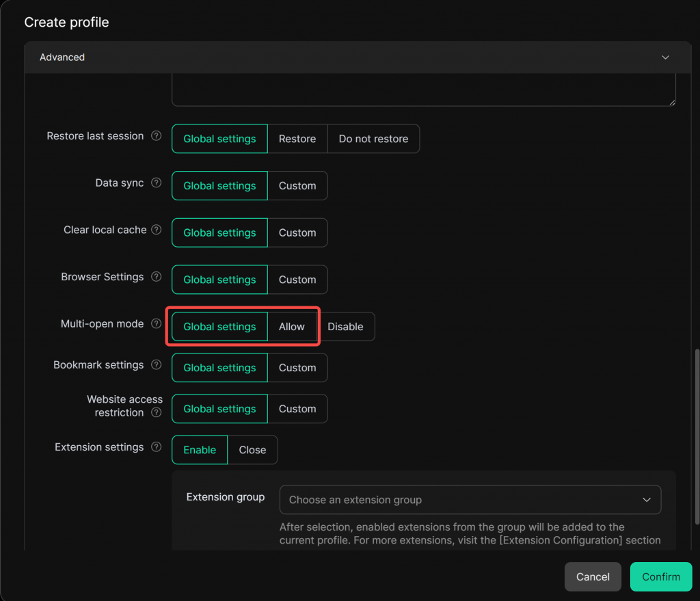Viewport: 700px width, 601px height.
Task: Click help icon next to Browser Settings
Action: (x=156, y=277)
